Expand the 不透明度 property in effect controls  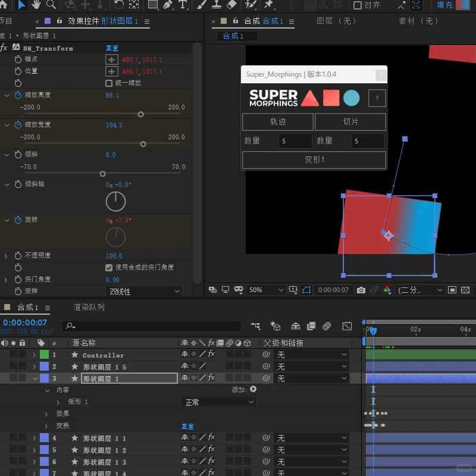pyautogui.click(x=6, y=256)
